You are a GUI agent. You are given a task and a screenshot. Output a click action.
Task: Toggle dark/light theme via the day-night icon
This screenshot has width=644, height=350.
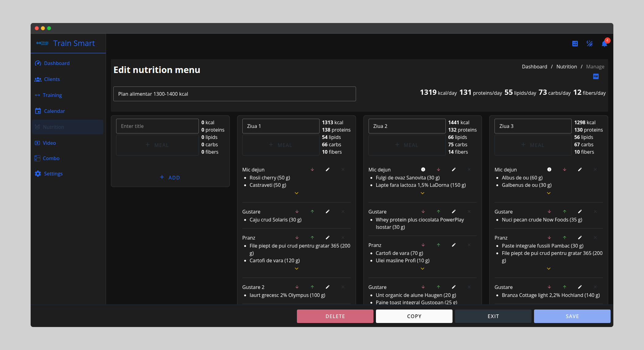590,44
